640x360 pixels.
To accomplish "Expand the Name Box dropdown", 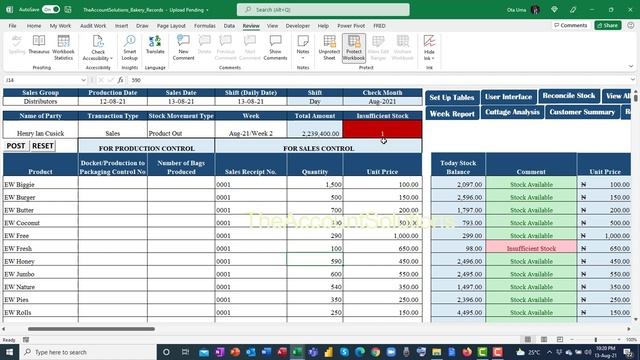I will coord(83,80).
